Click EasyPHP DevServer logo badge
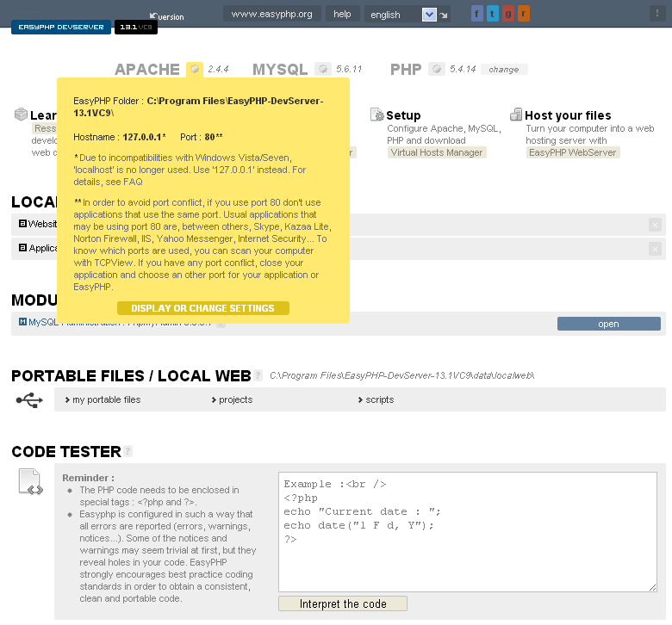The width and height of the screenshot is (672, 625). tap(61, 27)
